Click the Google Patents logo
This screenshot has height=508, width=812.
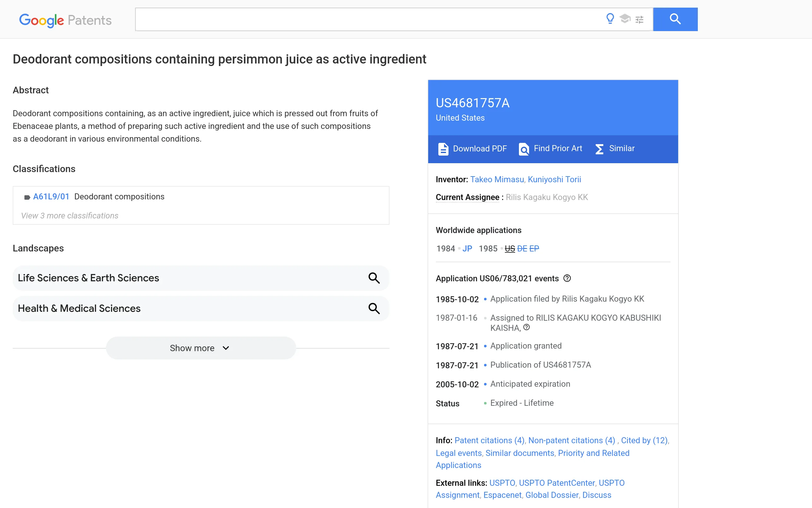click(x=65, y=20)
